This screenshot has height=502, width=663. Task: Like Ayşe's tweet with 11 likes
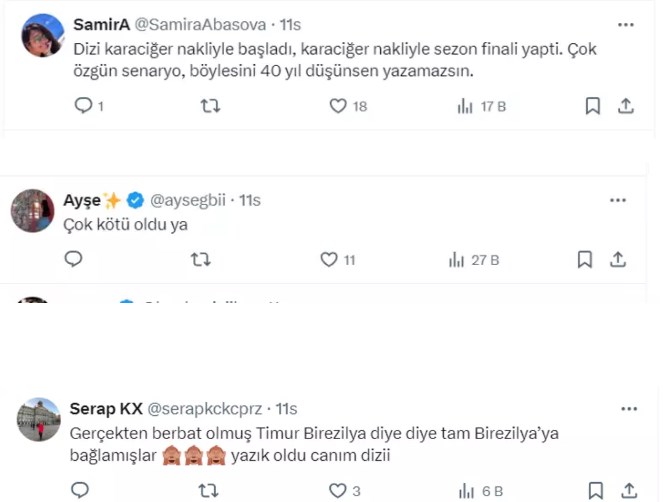pyautogui.click(x=329, y=259)
